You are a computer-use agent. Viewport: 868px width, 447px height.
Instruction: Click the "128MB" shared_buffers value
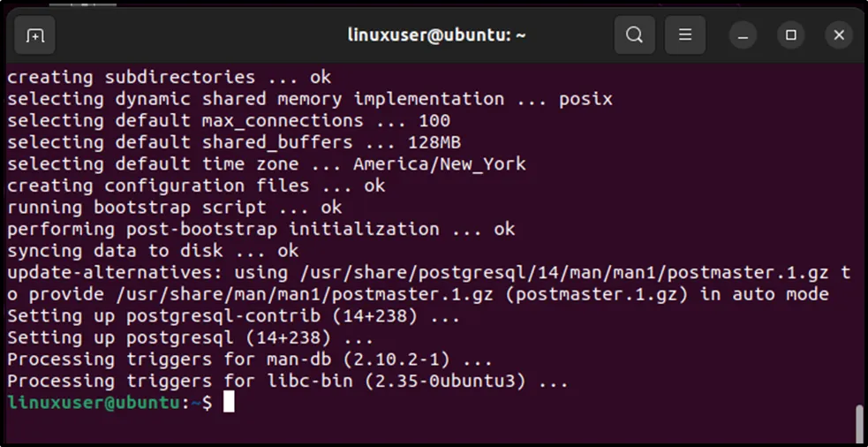click(434, 142)
